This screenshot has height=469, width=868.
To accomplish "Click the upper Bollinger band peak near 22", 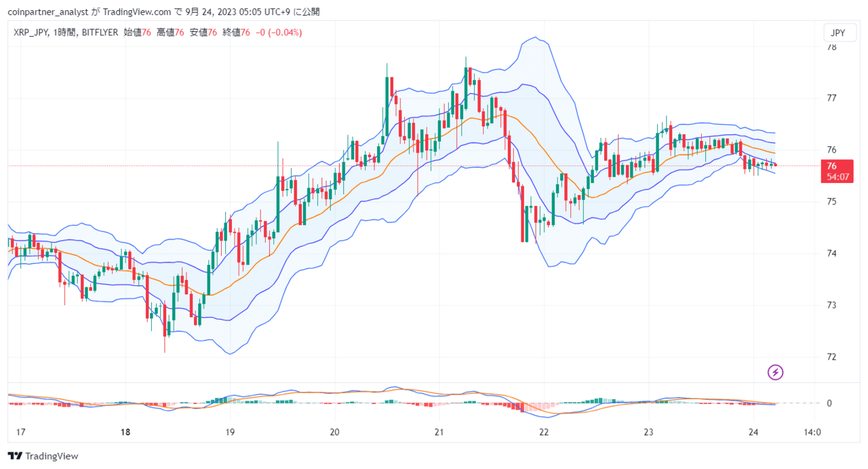I will (536, 38).
